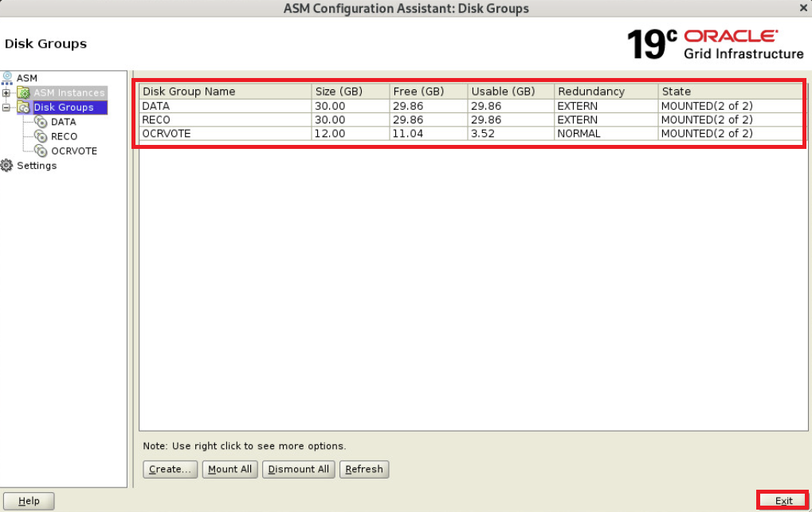Sort by Free (GB) column header
The height and width of the screenshot is (512, 812).
428,92
